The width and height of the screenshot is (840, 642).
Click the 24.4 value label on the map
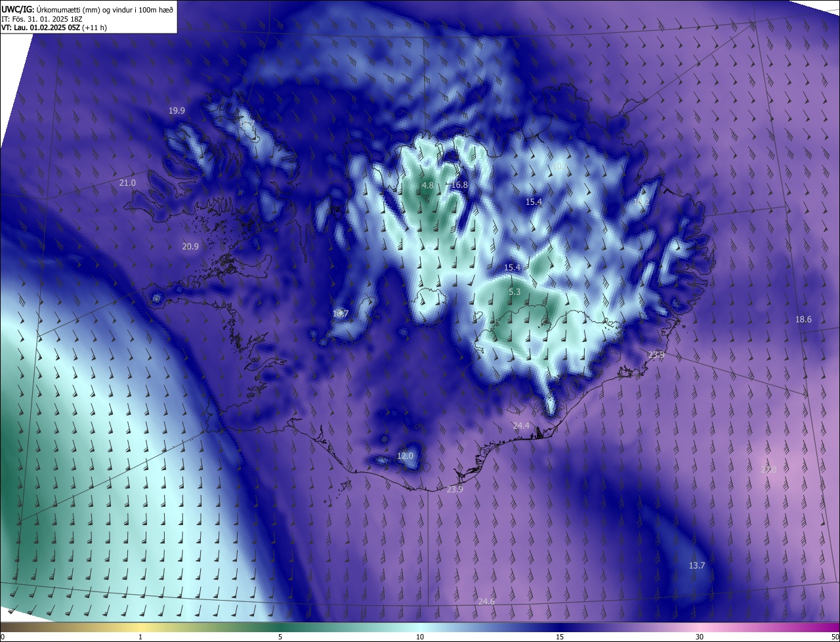pos(521,426)
